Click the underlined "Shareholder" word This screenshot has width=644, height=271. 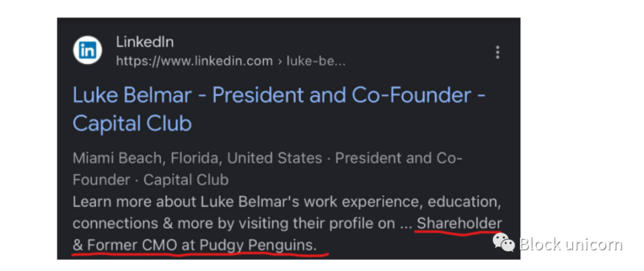tap(460, 223)
